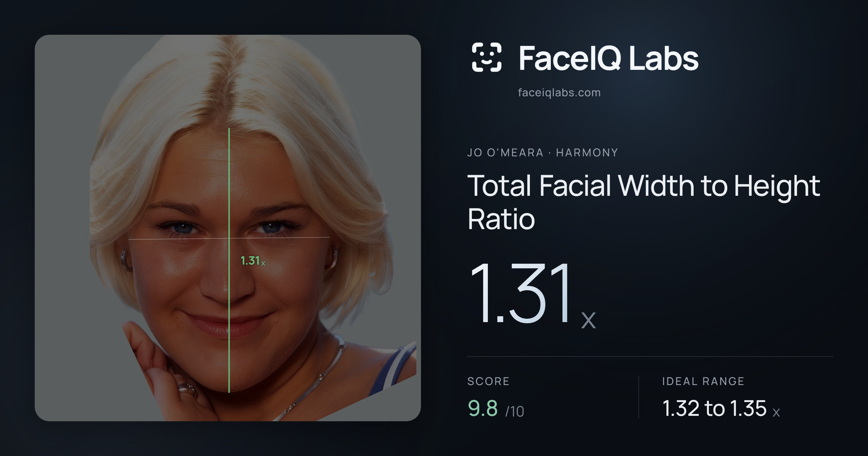Select the Total Facial Width to Height Ratio heading

[x=644, y=202]
